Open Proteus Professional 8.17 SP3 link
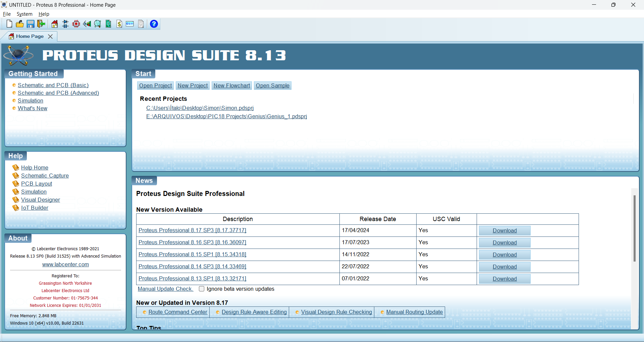Image resolution: width=644 pixels, height=342 pixels. pyautogui.click(x=193, y=230)
